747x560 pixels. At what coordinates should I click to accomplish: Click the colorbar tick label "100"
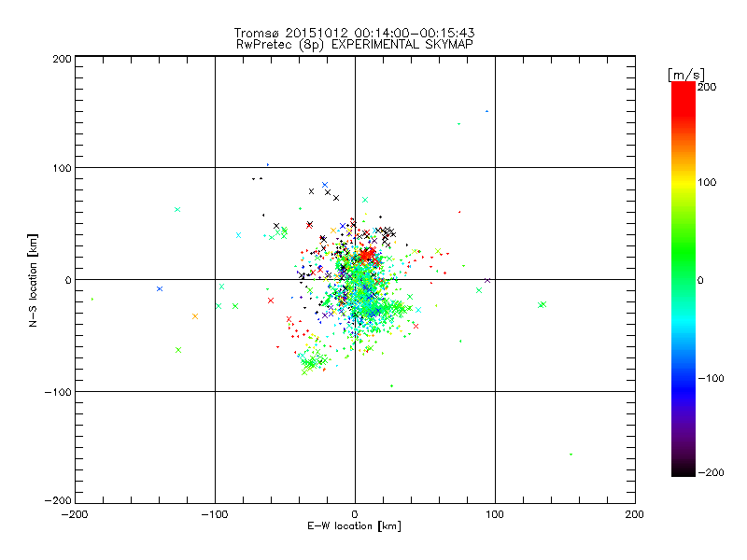pos(707,182)
